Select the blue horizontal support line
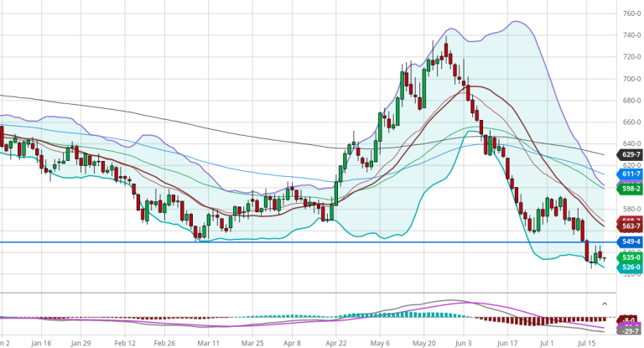The height and width of the screenshot is (348, 644). [x=252, y=242]
